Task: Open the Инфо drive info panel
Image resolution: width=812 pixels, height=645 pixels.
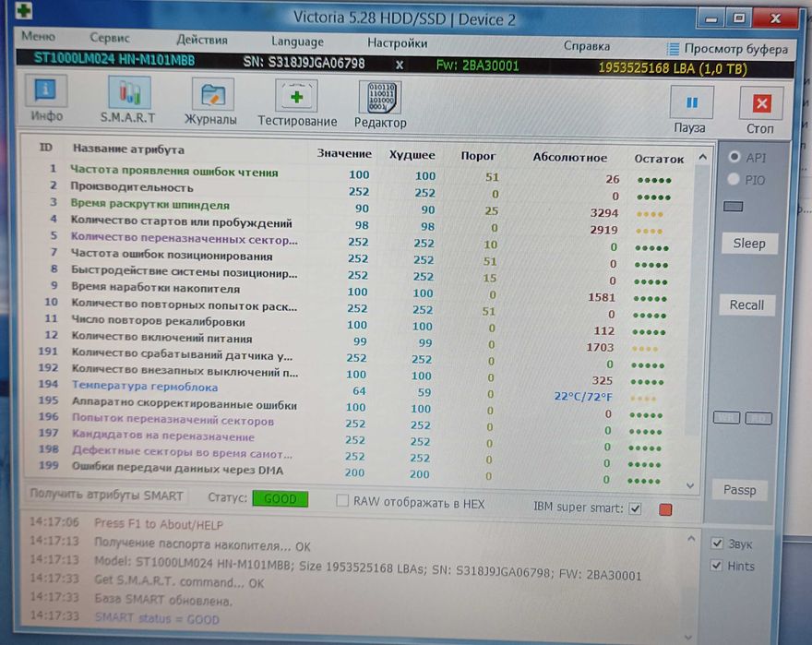Action: [x=47, y=99]
